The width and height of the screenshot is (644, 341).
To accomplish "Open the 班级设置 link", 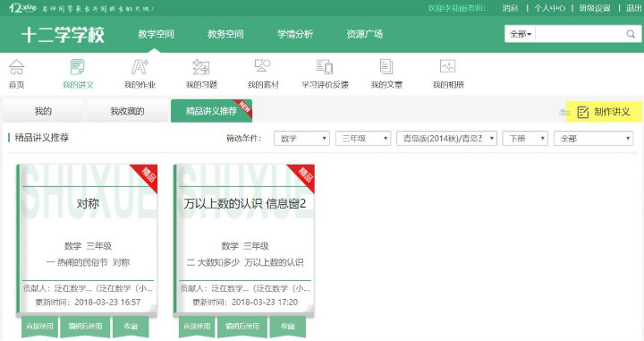I will (x=594, y=8).
